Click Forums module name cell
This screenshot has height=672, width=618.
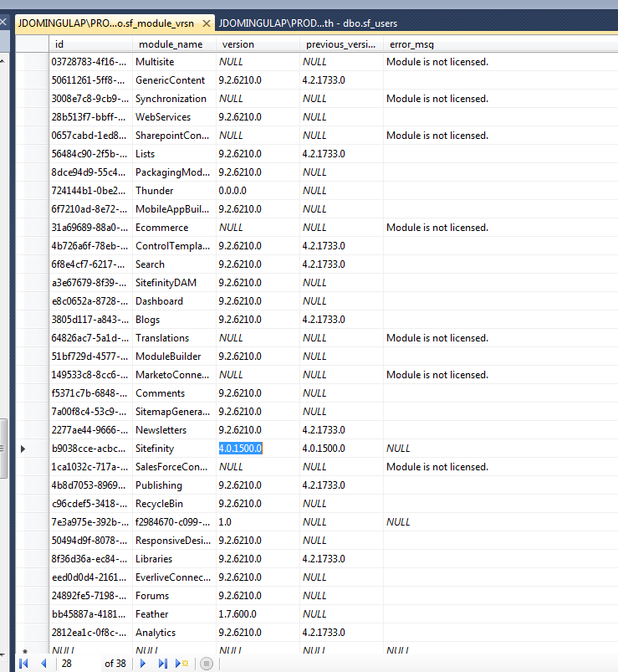174,596
